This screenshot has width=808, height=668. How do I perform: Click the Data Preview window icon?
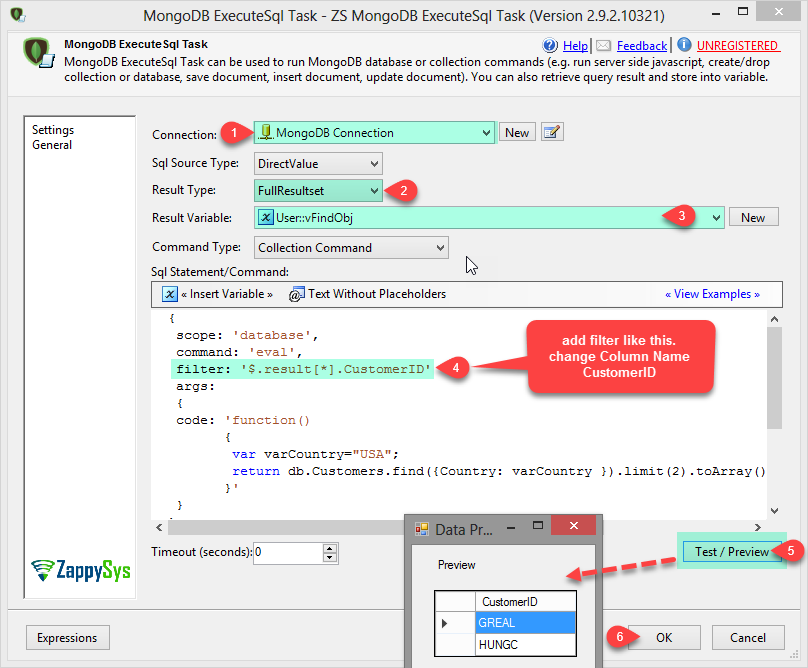422,529
